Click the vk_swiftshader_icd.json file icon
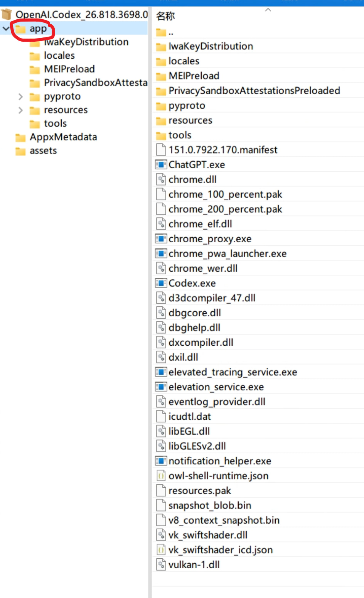The width and height of the screenshot is (364, 598). 161,550
